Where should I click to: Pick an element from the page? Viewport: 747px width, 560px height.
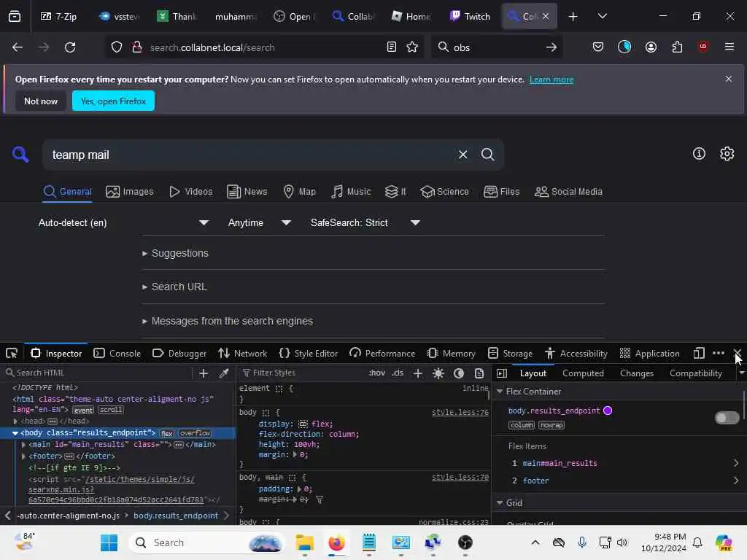point(12,354)
